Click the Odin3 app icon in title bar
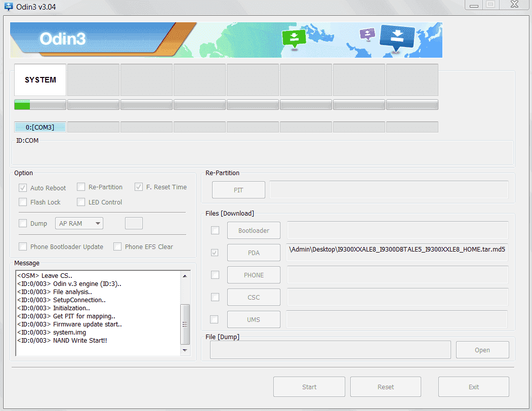Screen dimensions: 532x411 click(x=9, y=7)
